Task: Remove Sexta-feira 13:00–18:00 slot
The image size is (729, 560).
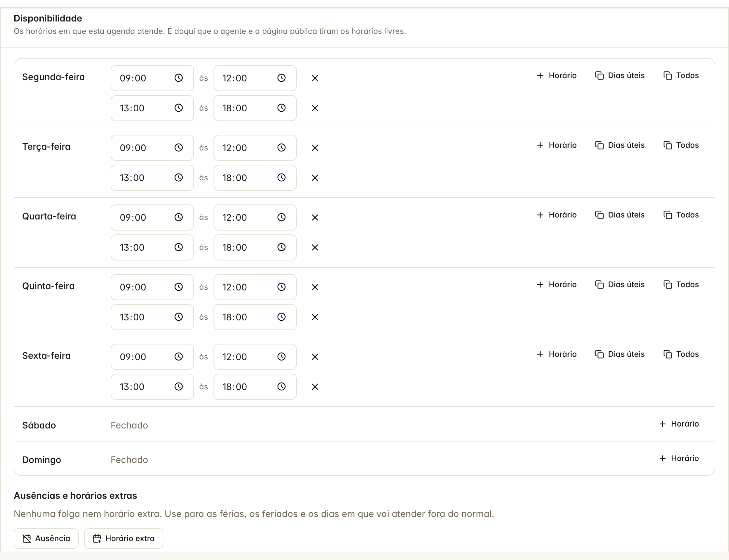Action: click(x=315, y=387)
